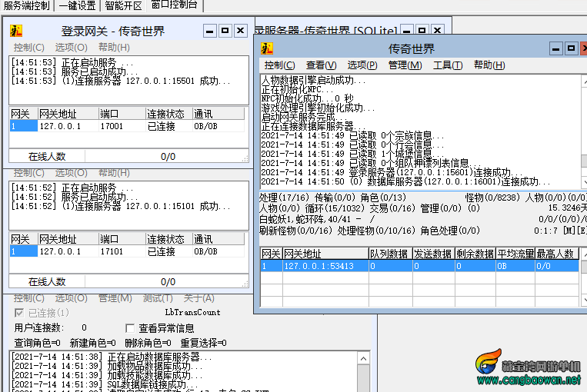Image resolution: width=587 pixels, height=392 pixels.
Task: Minimize the 传奇世界 window
Action: (x=556, y=48)
